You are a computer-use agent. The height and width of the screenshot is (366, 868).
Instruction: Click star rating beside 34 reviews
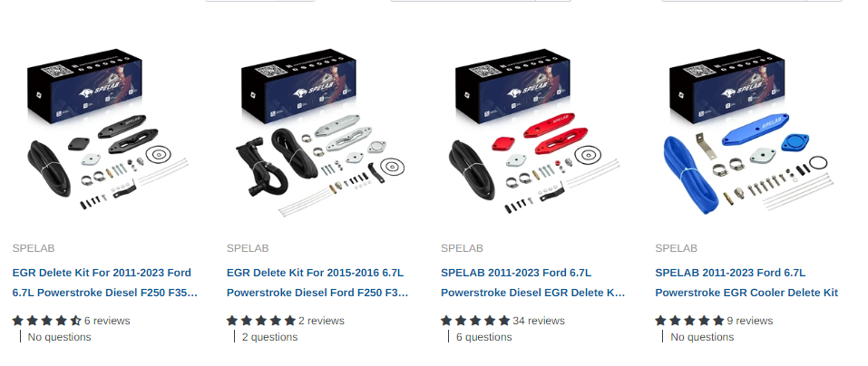click(x=475, y=321)
